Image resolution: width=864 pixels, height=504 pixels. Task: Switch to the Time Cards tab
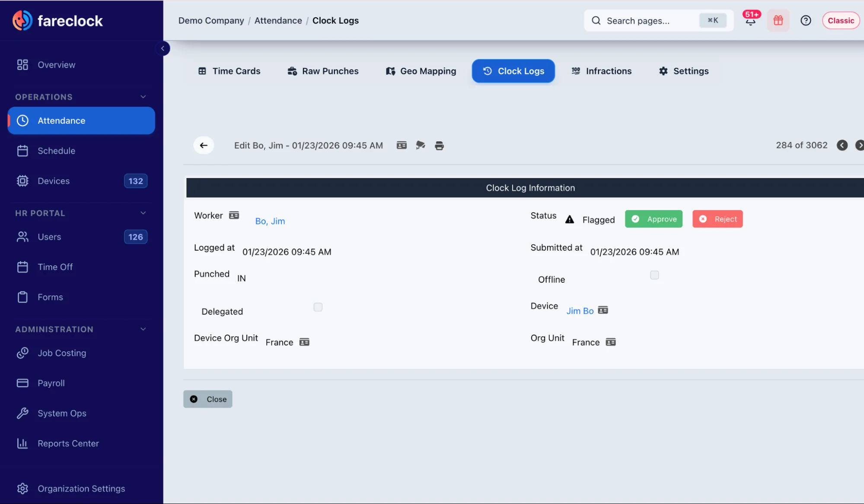click(x=229, y=71)
